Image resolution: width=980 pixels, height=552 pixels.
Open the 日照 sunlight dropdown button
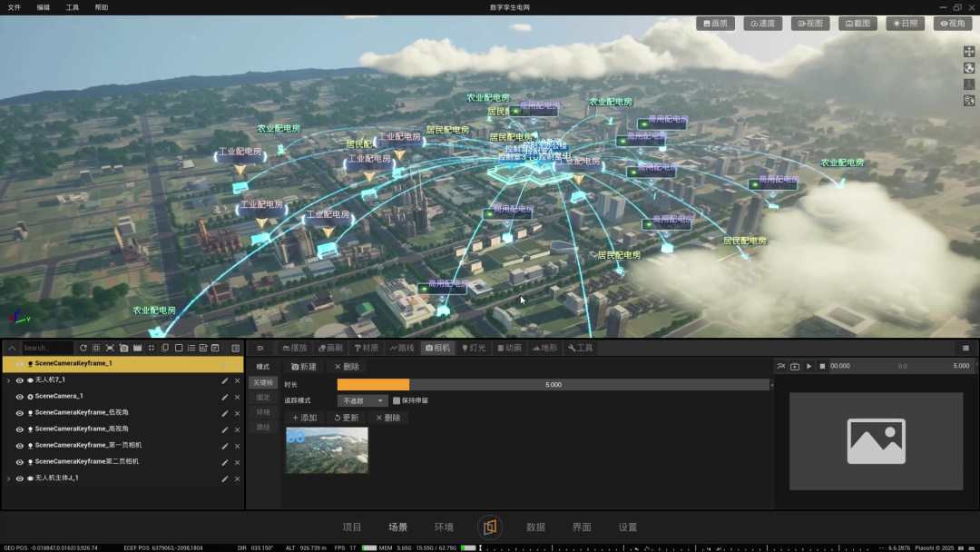pos(905,23)
